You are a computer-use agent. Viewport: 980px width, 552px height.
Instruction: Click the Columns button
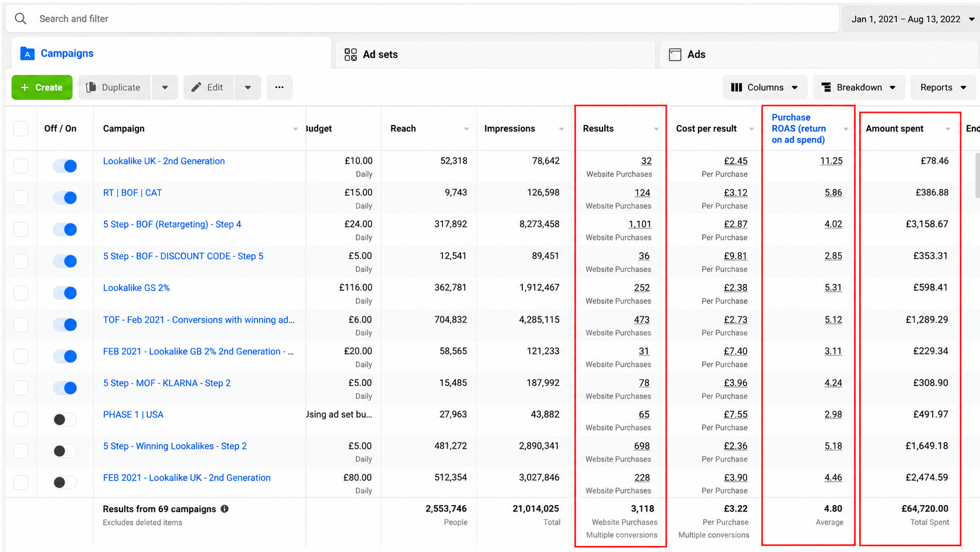[765, 87]
